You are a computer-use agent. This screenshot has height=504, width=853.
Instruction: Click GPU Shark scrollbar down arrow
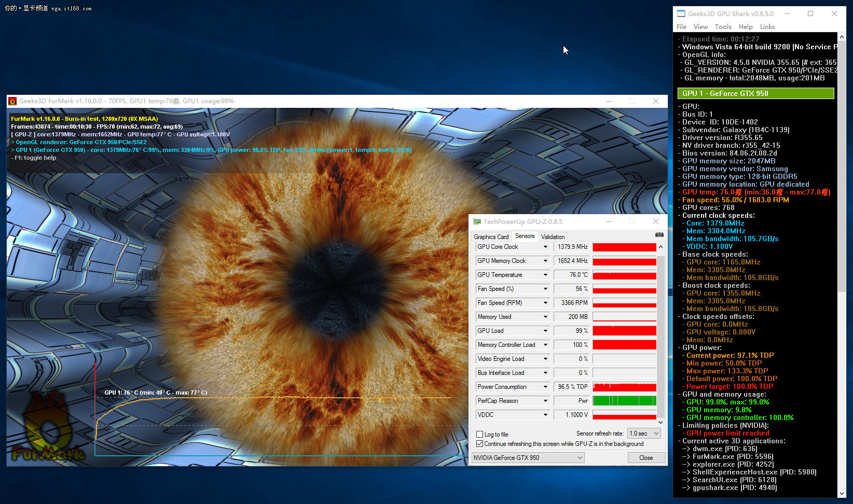[x=842, y=494]
